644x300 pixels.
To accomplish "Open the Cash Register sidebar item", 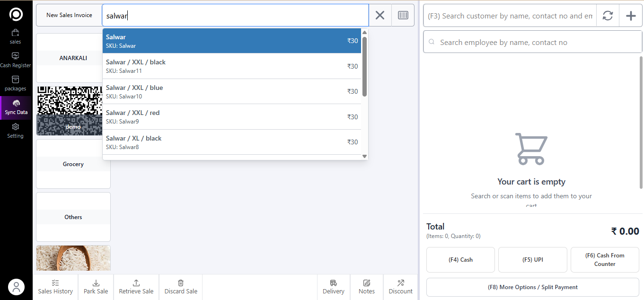I will [x=15, y=60].
